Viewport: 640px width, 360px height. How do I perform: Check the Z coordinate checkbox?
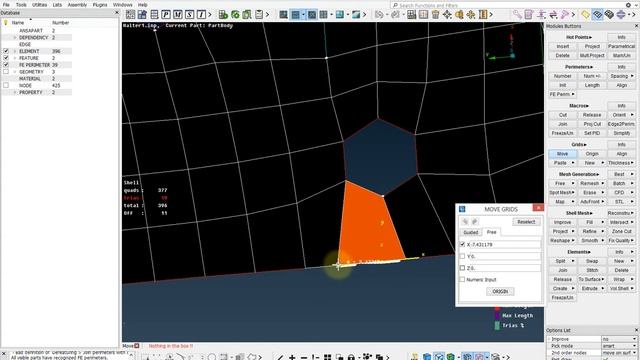tap(462, 268)
